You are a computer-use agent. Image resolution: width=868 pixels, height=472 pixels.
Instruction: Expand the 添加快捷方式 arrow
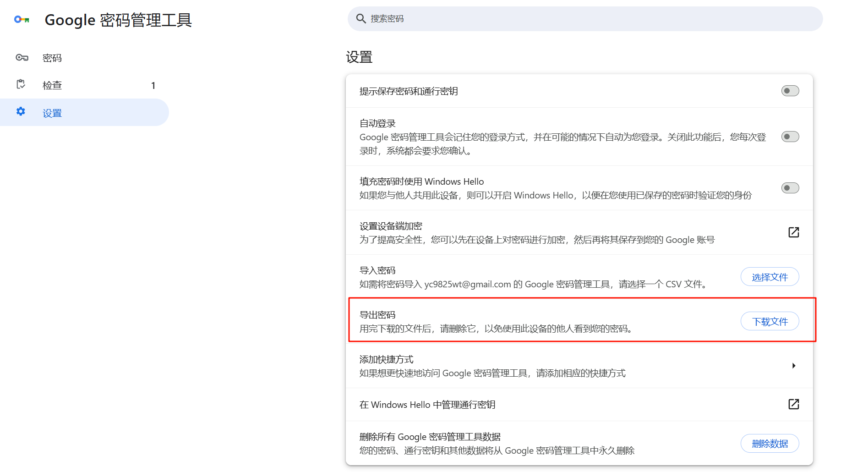(x=794, y=366)
